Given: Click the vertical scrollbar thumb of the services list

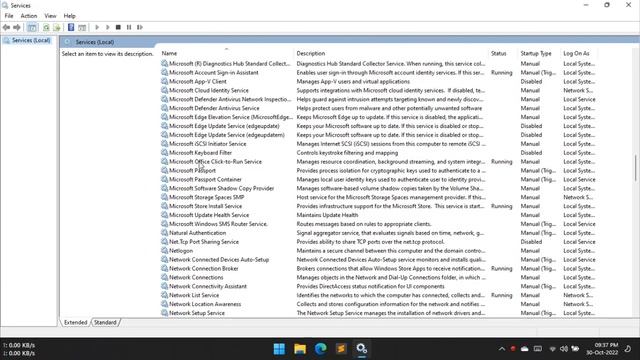Looking at the screenshot, I should [x=635, y=167].
